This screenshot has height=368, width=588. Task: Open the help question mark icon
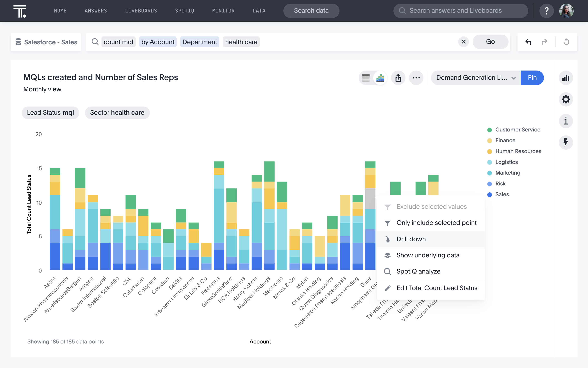546,11
